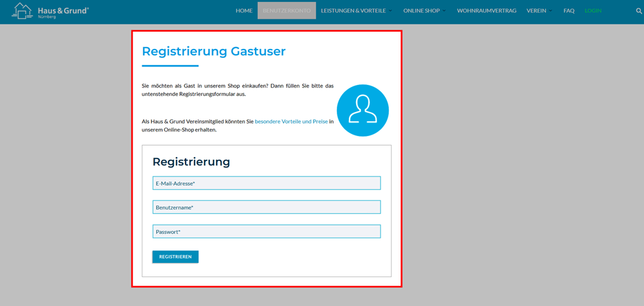Focus the E-Mail-Adresse input field
This screenshot has height=306, width=644.
(267, 184)
